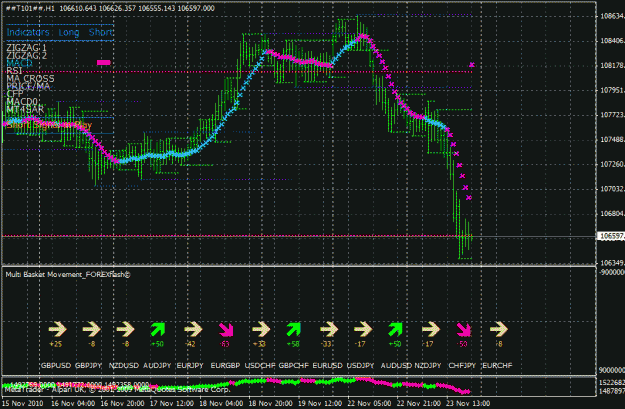This screenshot has width=625, height=409.
Task: Click the GBPJPY sideways arrow icon
Action: pyautogui.click(x=92, y=329)
